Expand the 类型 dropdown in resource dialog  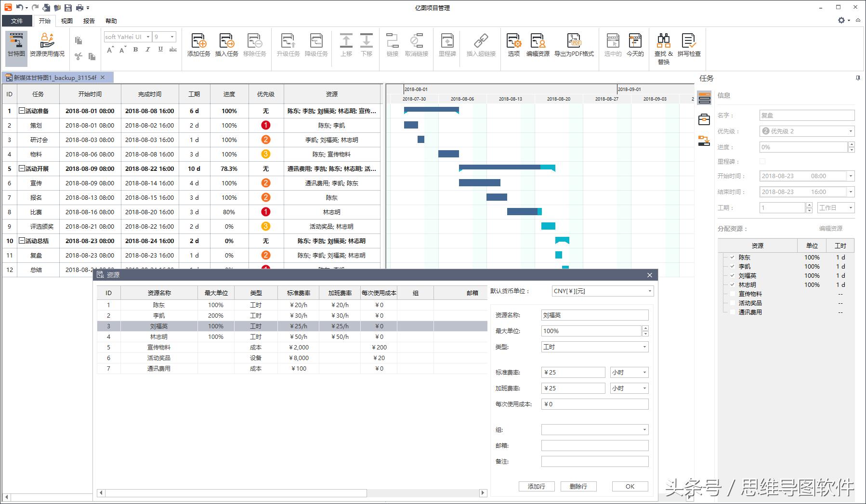point(644,347)
